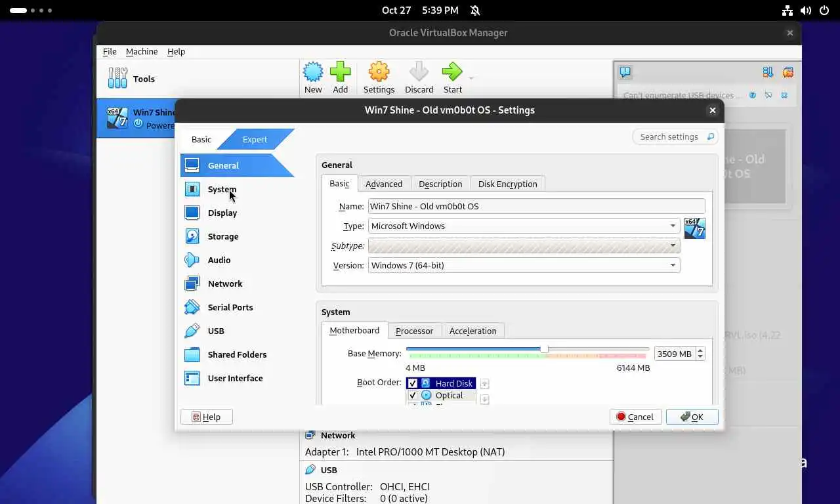
Task: Open the network icon in top bar
Action: click(787, 10)
